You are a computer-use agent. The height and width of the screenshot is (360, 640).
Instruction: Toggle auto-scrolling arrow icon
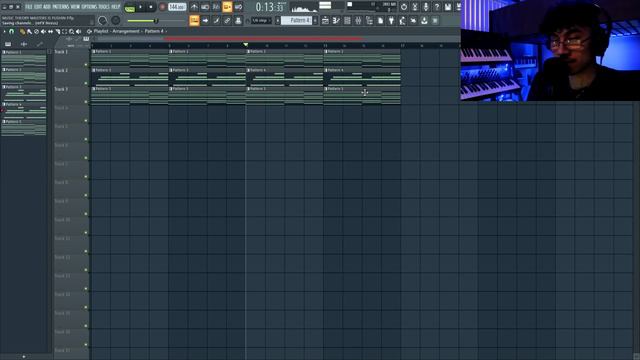coord(205,20)
